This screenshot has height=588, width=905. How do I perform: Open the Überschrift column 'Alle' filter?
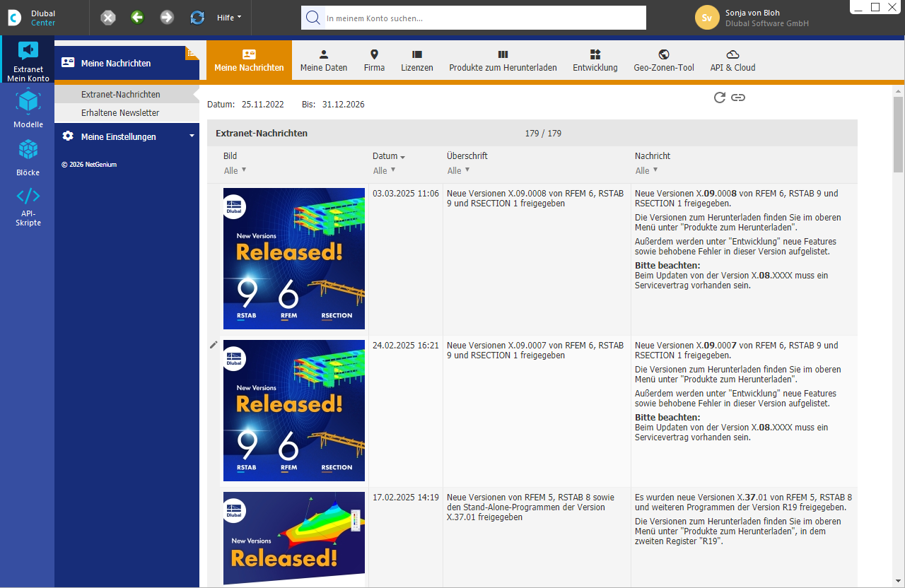coord(459,170)
